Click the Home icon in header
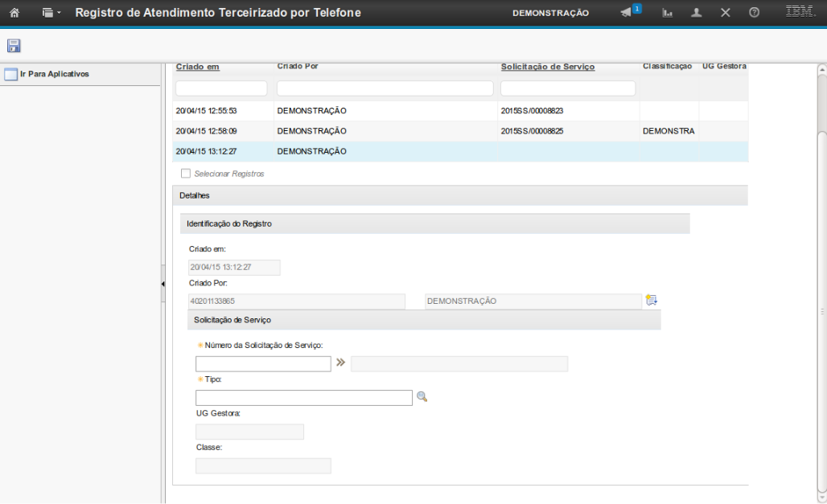Viewport: 827px width, 504px height. pyautogui.click(x=14, y=13)
